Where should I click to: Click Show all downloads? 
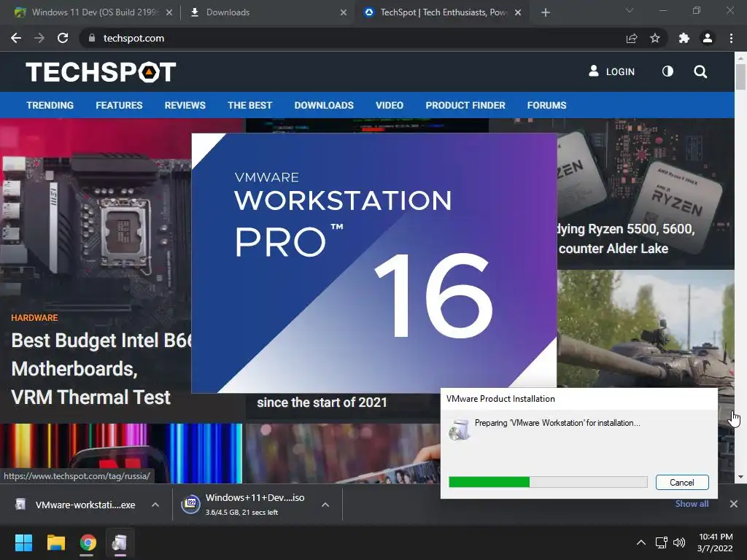pos(692,504)
